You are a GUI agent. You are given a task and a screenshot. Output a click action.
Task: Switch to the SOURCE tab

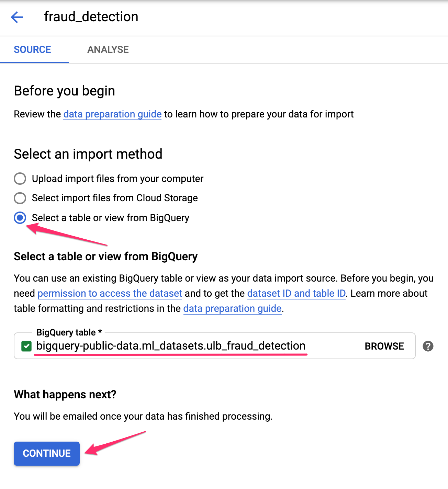point(32,49)
